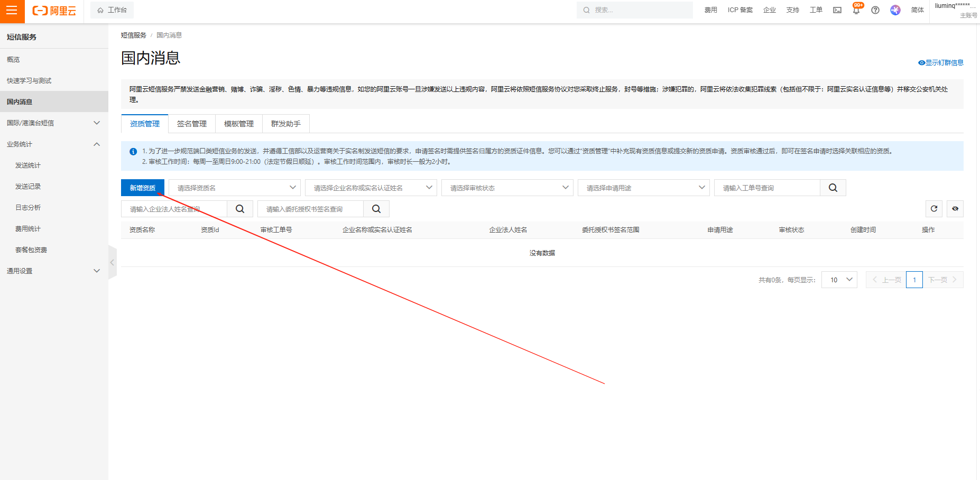Image resolution: width=980 pixels, height=480 pixels.
Task: Open the notifications bell icon
Action: [x=856, y=11]
